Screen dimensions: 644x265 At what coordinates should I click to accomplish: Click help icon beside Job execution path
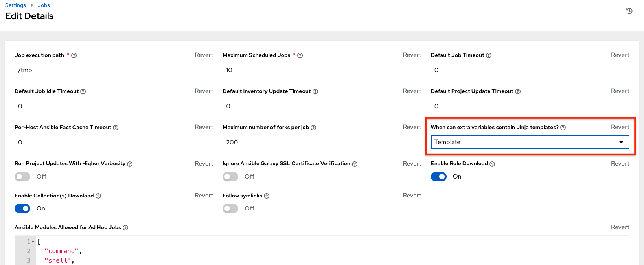[74, 55]
